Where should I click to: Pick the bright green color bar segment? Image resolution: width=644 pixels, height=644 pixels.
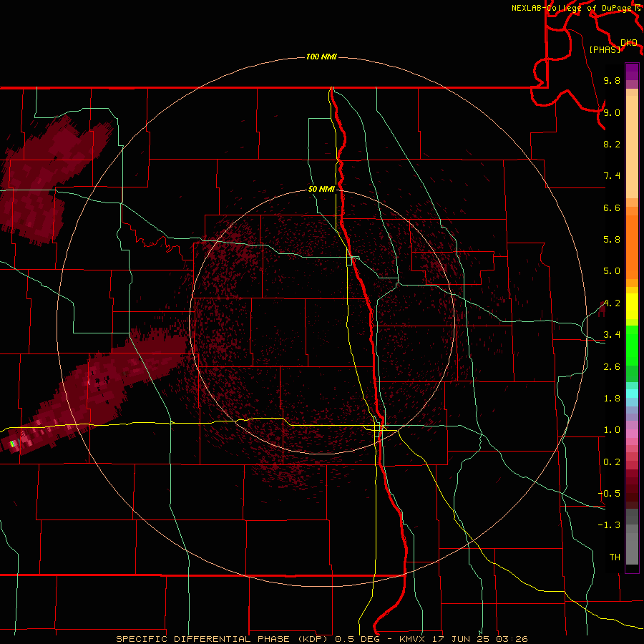632,345
